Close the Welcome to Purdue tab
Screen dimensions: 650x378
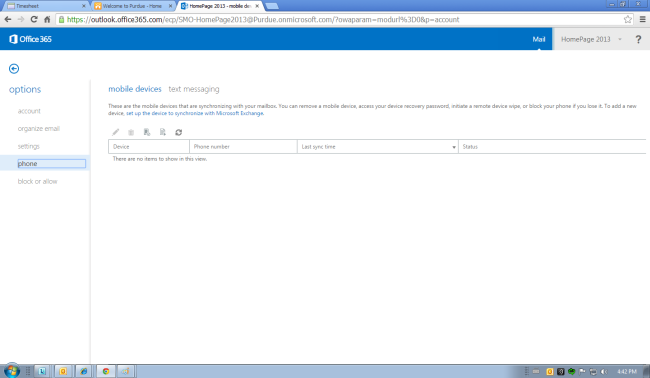click(x=170, y=6)
